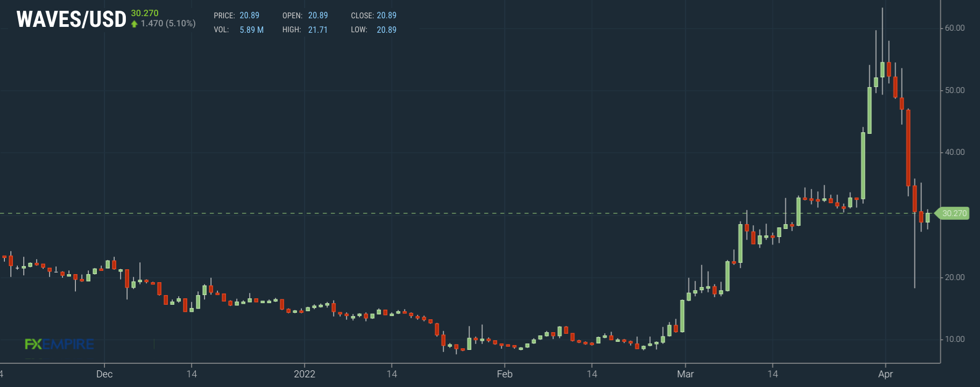Screen dimensions: 980x387
Task: Click the VOL value 5.89 M
Action: pos(252,30)
